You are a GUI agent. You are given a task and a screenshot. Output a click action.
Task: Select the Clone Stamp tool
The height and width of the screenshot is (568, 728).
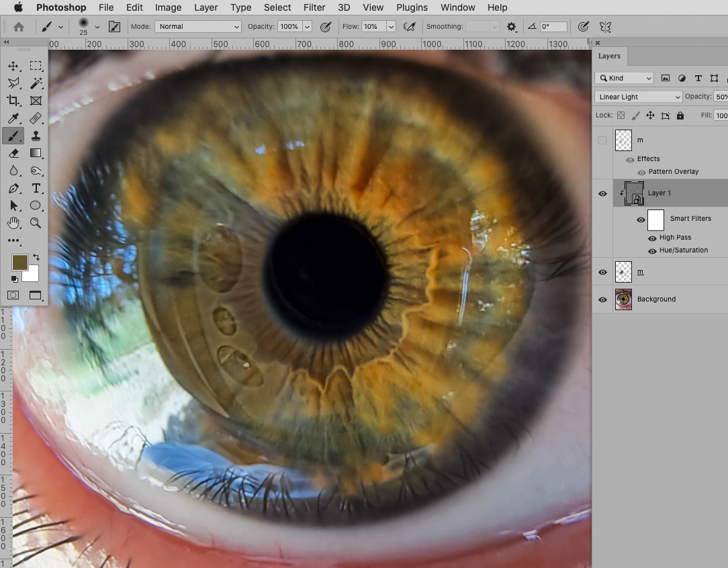pyautogui.click(x=36, y=136)
